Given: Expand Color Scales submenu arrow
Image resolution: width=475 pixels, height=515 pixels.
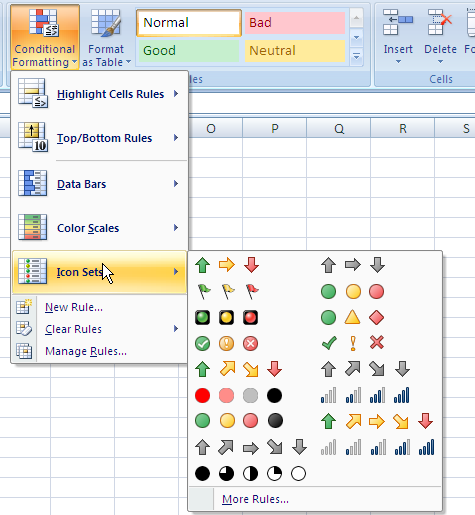Looking at the screenshot, I should [176, 228].
